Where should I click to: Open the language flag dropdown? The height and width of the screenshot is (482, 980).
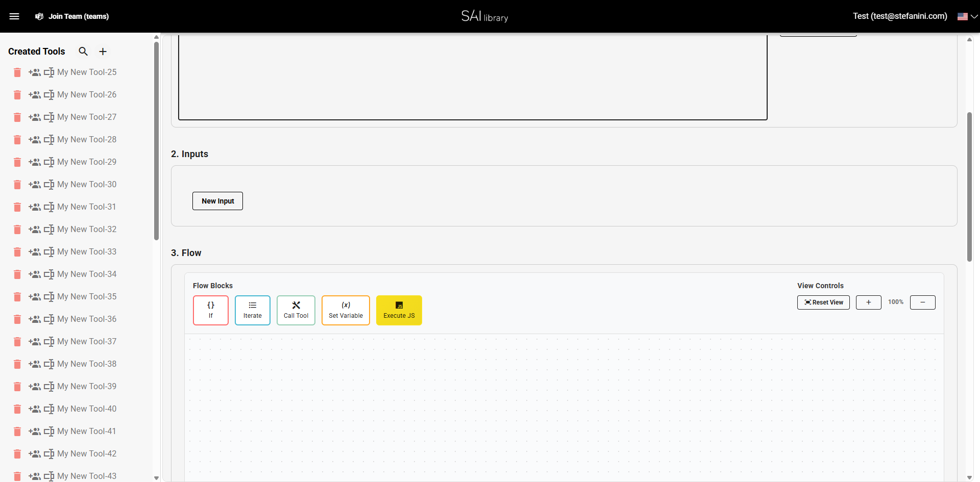tap(968, 16)
